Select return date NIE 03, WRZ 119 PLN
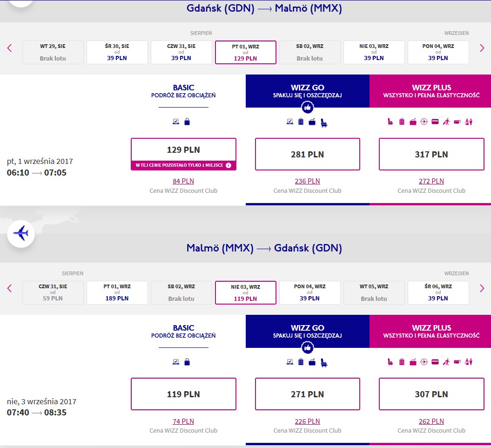The height and width of the screenshot is (448, 491). (x=246, y=292)
